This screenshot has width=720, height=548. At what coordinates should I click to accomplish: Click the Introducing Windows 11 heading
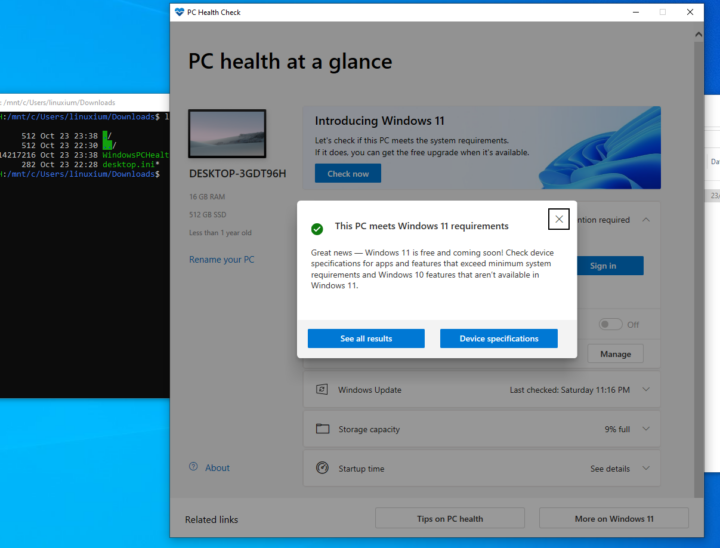point(379,121)
